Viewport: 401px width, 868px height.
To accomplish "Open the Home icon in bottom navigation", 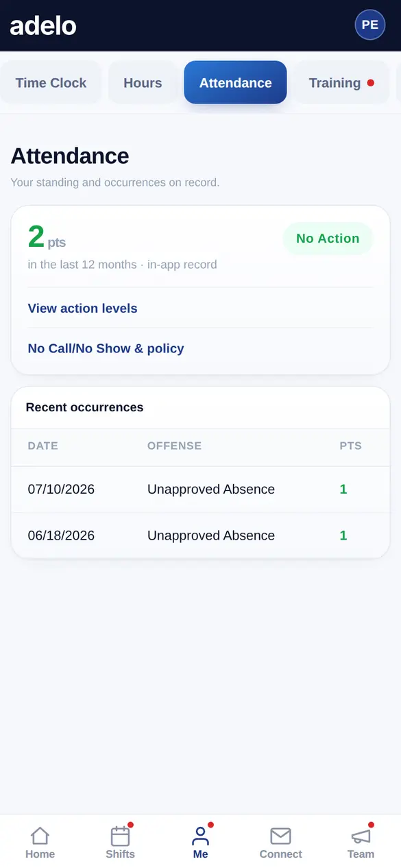I will coord(40,836).
